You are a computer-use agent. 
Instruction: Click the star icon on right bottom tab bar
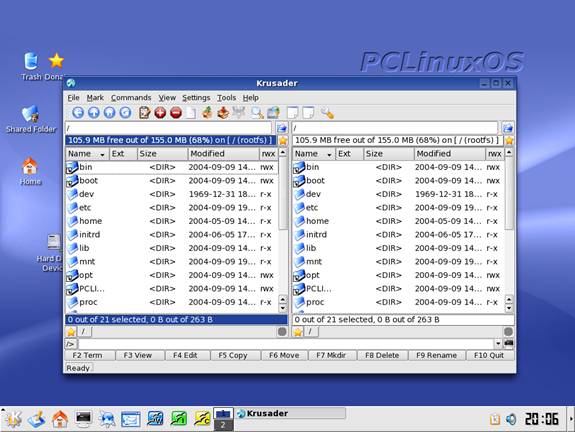298,332
